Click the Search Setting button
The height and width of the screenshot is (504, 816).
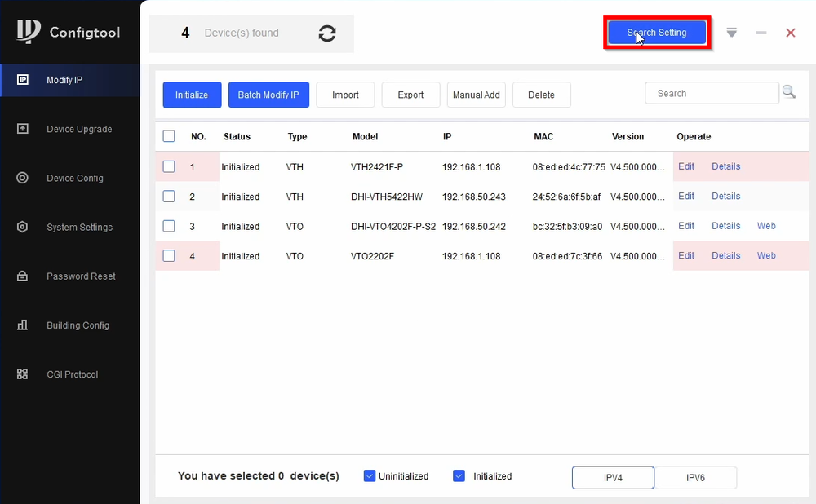(656, 32)
